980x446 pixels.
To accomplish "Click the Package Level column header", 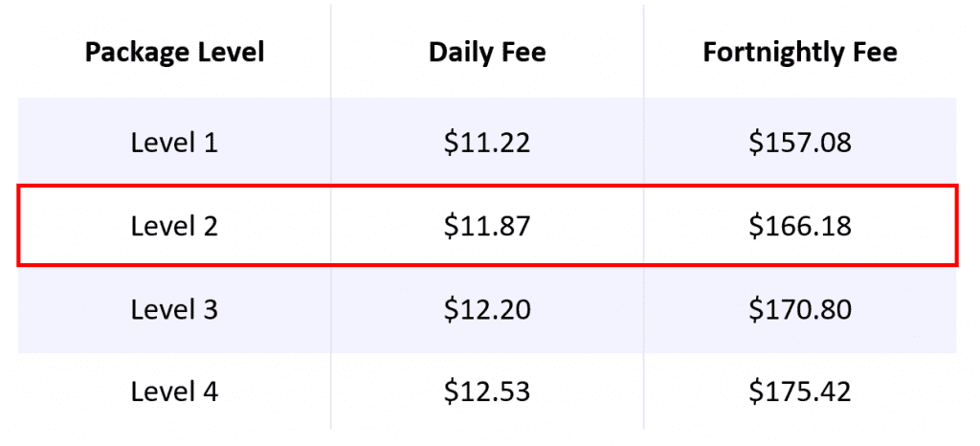I will click(x=174, y=53).
